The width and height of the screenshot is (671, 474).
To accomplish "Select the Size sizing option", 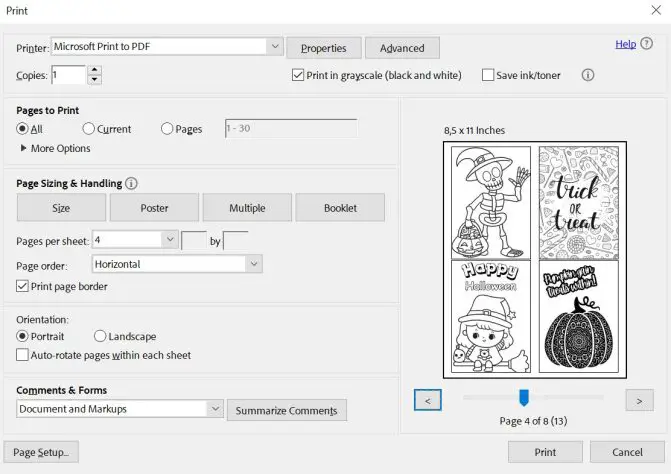I will [x=61, y=208].
